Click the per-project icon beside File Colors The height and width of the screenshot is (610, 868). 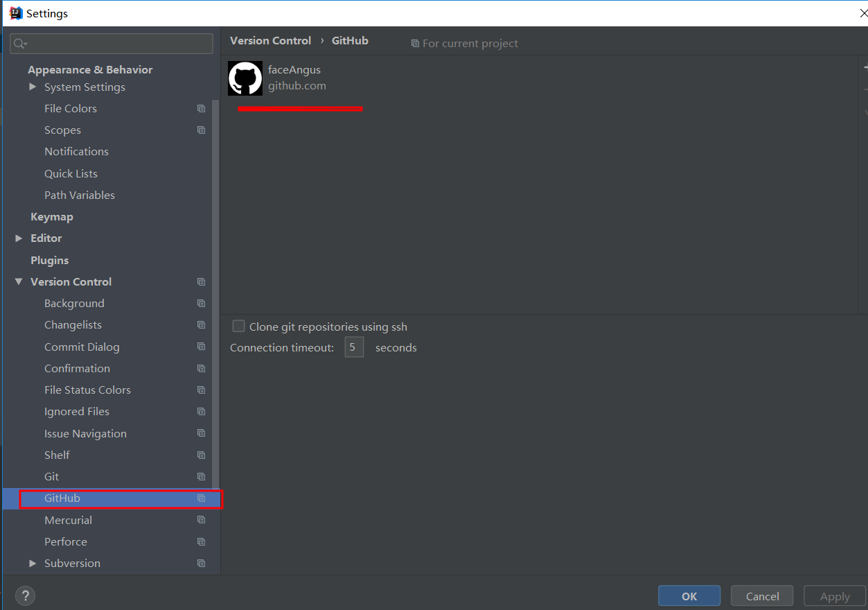(x=201, y=109)
